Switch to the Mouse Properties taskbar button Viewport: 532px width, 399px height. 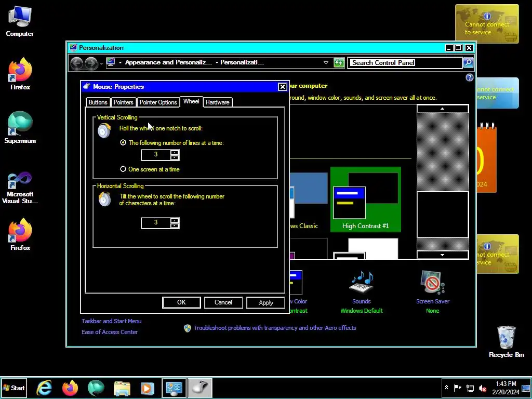pos(200,388)
